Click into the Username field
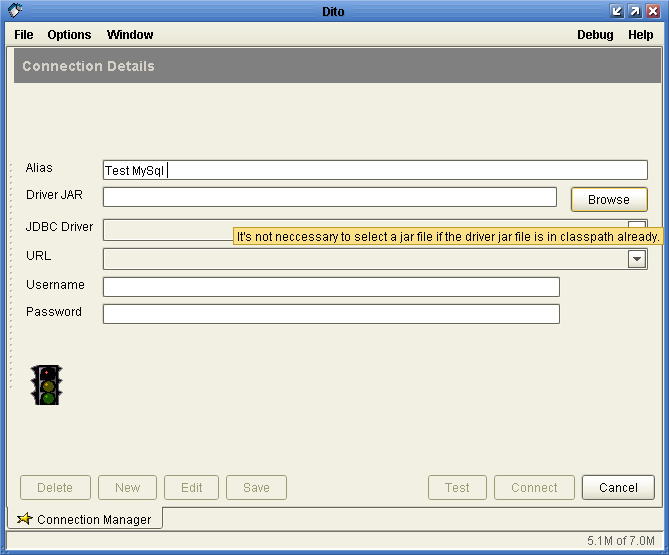The width and height of the screenshot is (669, 555). (x=331, y=288)
